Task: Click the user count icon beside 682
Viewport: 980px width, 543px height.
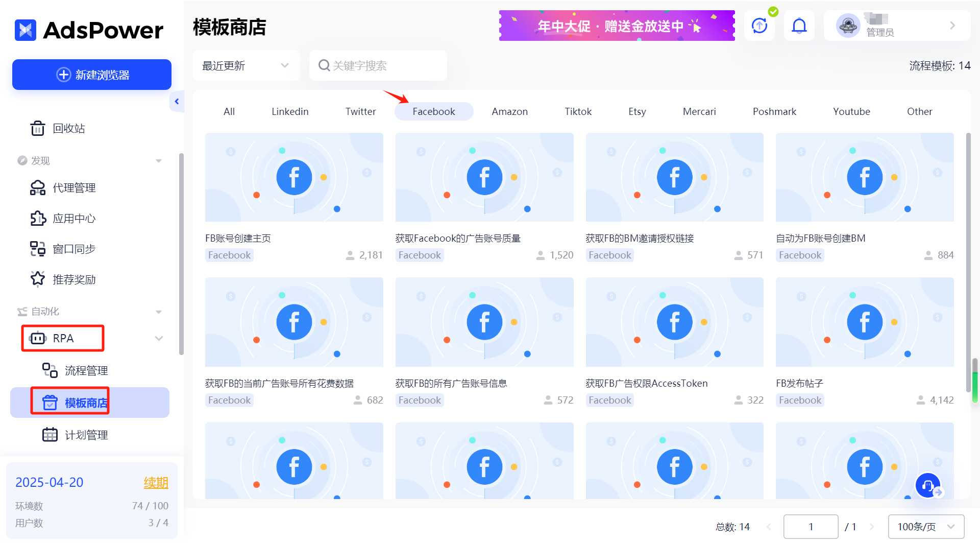Action: point(358,400)
